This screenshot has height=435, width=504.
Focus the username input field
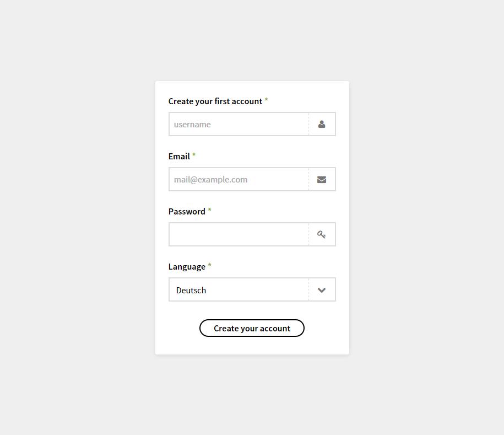click(239, 125)
